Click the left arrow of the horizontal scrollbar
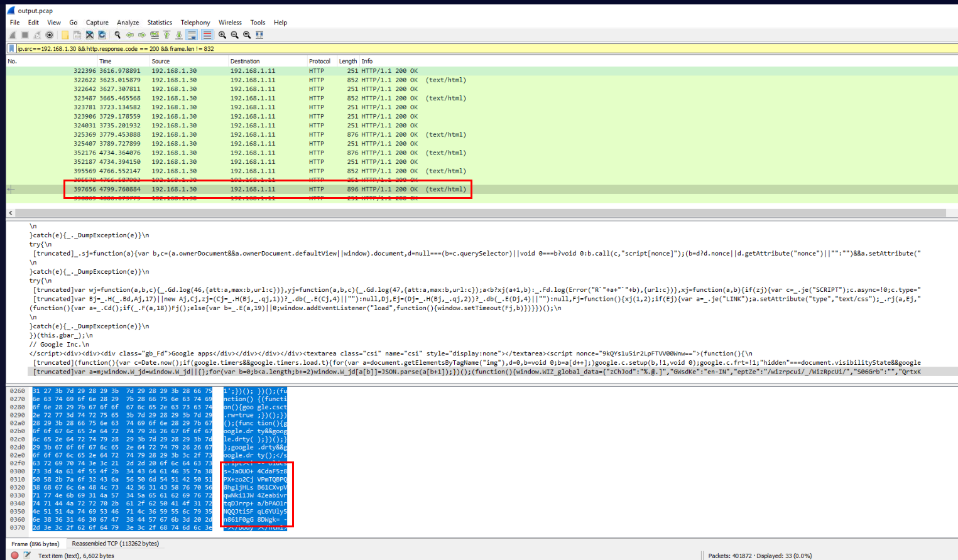Viewport: 958px width, 560px height. 10,213
